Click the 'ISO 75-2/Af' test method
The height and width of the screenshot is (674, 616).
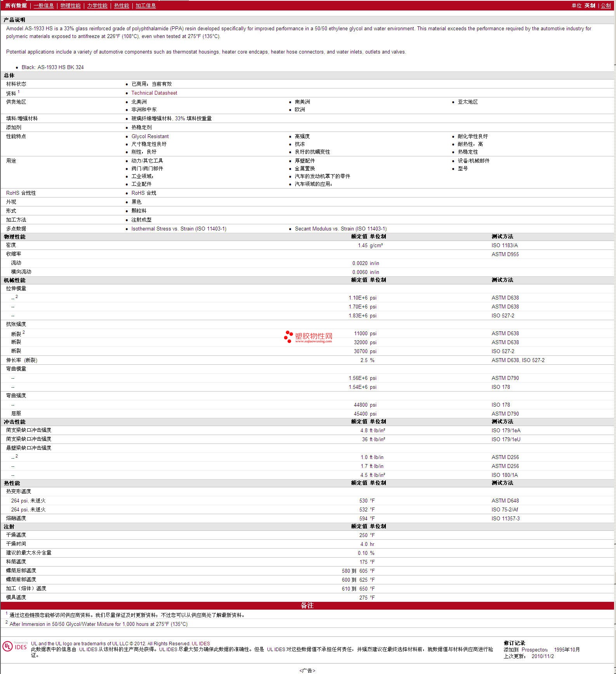pyautogui.click(x=505, y=509)
